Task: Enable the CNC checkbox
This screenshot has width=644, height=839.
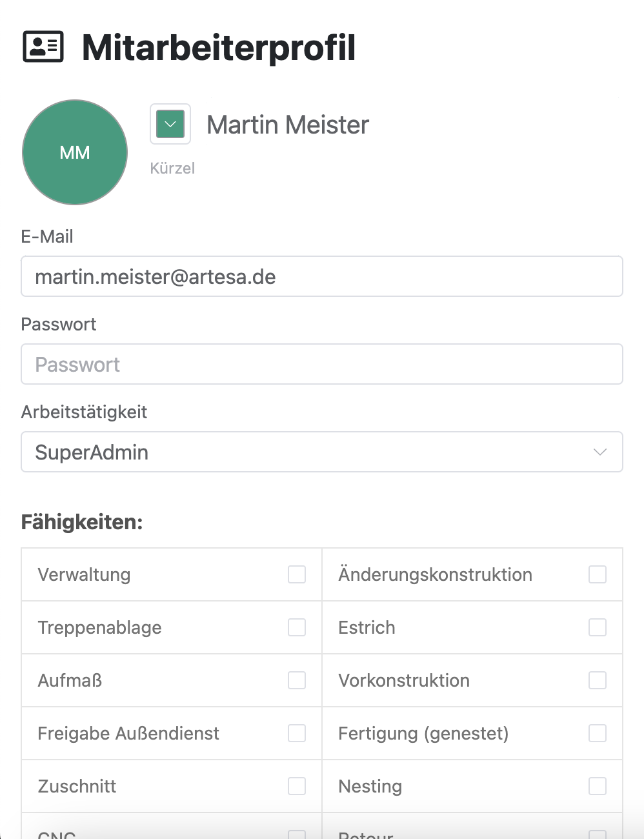Action: [x=297, y=834]
